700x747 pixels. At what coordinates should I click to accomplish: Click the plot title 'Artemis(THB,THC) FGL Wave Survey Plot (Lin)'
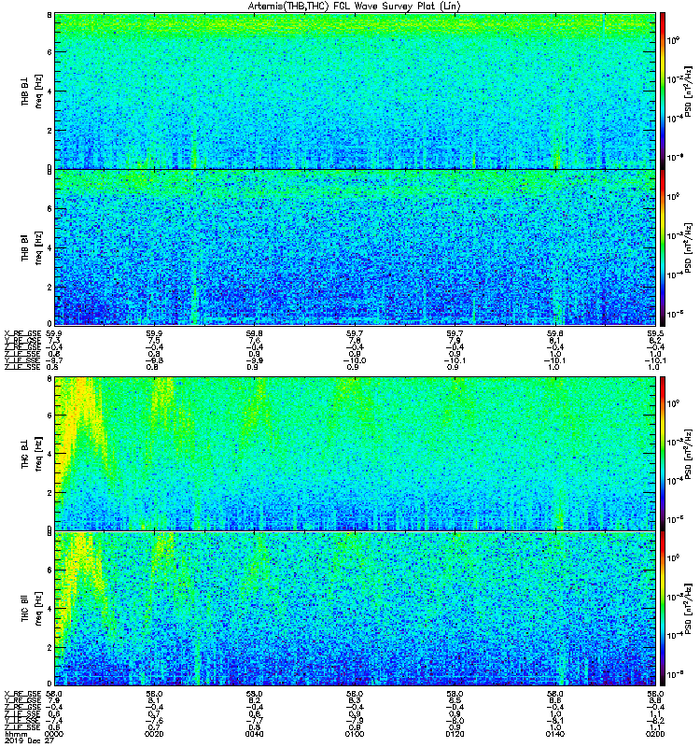pyautogui.click(x=354, y=7)
